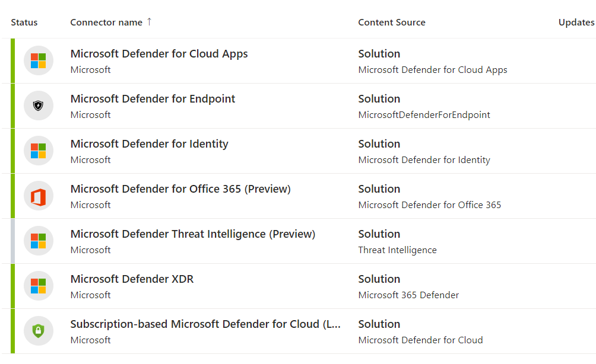596x364 pixels.
Task: Click 'Microsoft Defender for Cloud Apps' content source text
Action: 433,70
